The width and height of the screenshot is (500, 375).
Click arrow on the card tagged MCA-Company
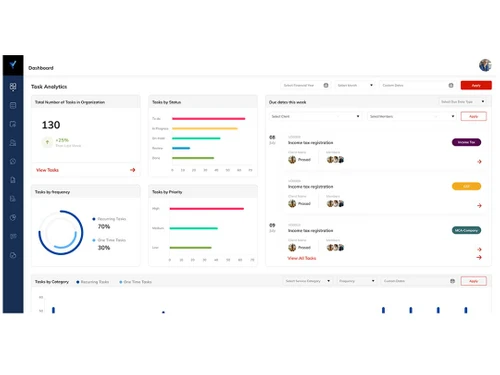(479, 249)
